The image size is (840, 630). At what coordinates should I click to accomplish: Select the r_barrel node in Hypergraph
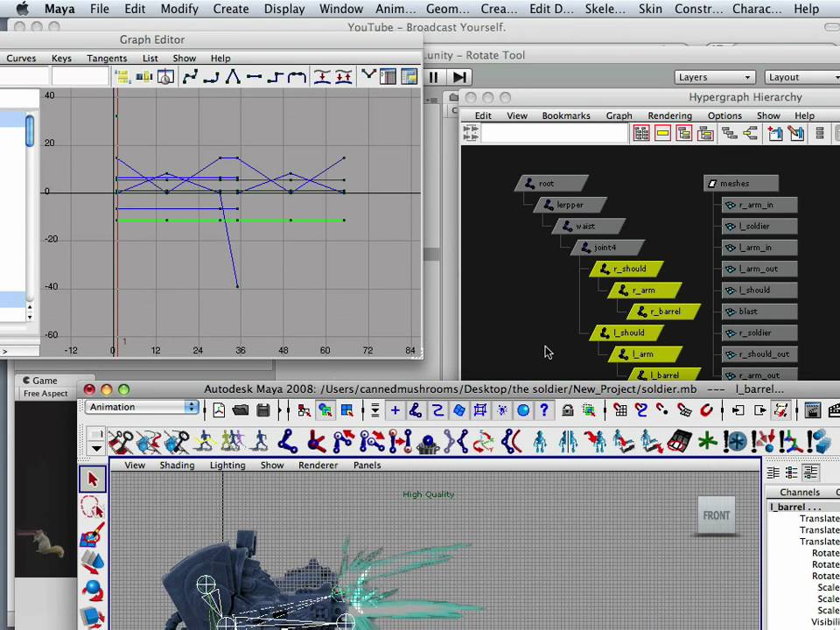pyautogui.click(x=664, y=311)
